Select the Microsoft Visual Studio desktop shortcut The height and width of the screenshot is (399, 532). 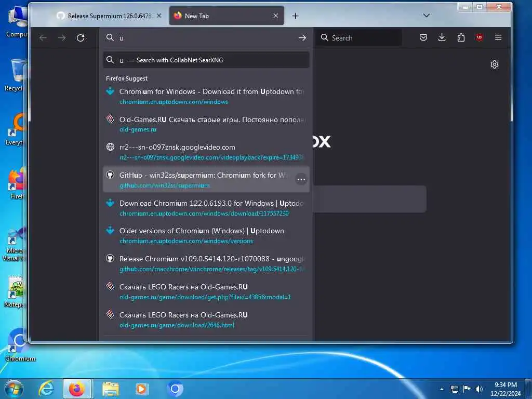tap(15, 245)
